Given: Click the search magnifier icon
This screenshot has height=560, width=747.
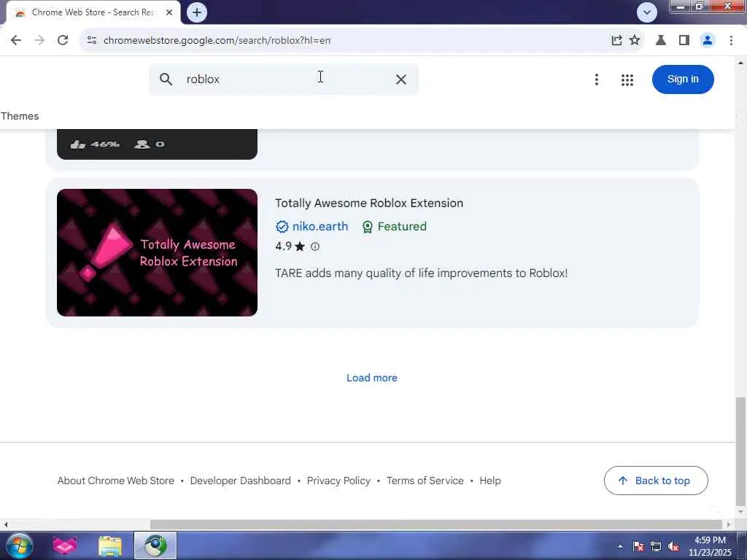Looking at the screenshot, I should coord(166,79).
